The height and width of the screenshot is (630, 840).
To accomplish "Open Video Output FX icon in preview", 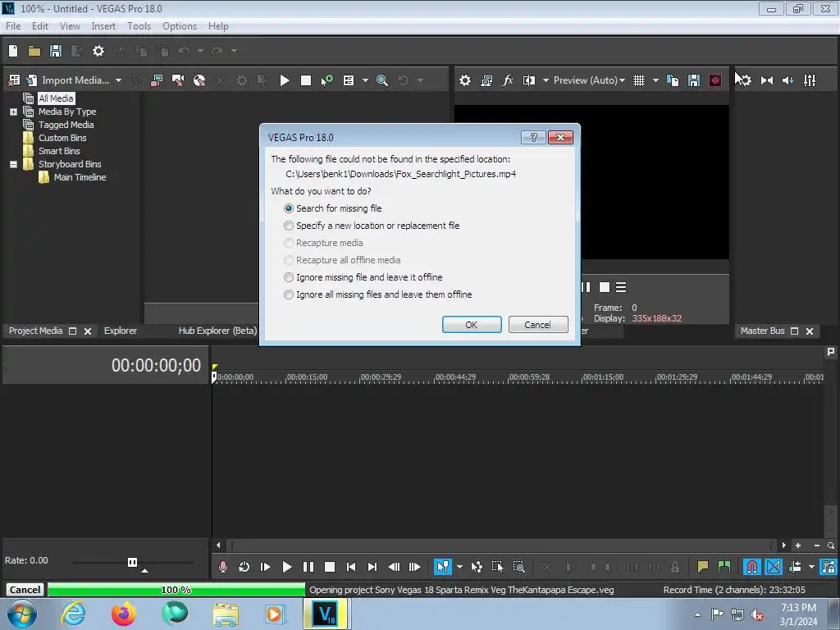I will pos(507,80).
